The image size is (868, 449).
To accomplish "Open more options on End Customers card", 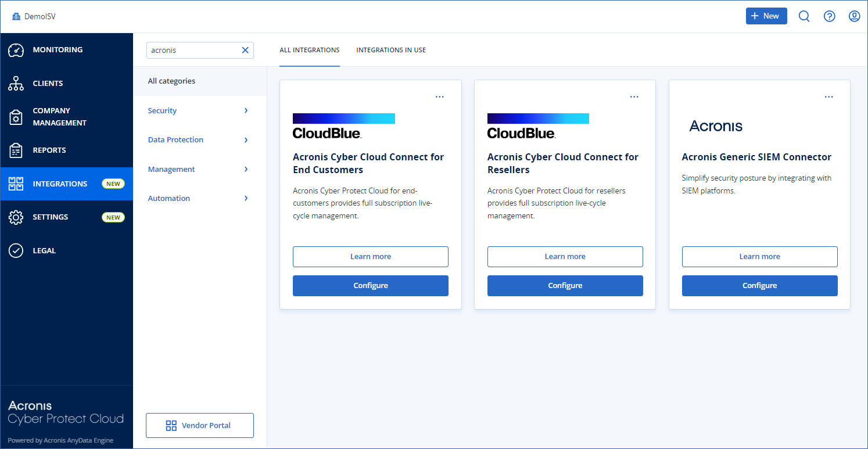I will coord(439,97).
